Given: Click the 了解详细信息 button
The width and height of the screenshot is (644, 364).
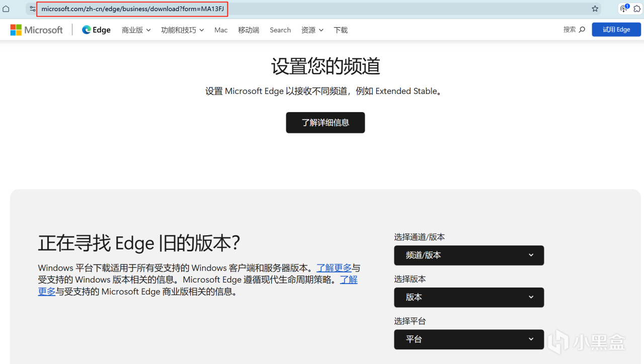Looking at the screenshot, I should [325, 122].
